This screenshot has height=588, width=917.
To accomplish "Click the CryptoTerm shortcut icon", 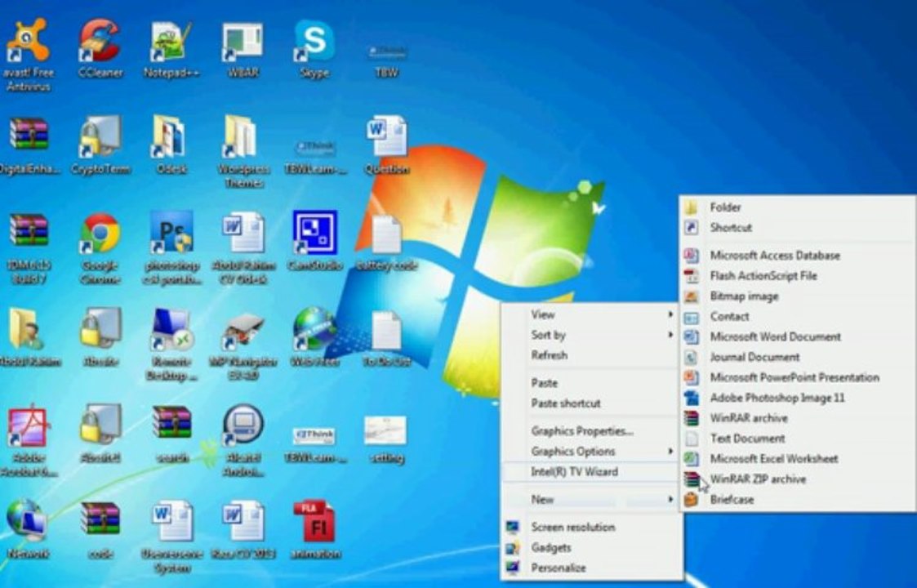I will (x=100, y=145).
